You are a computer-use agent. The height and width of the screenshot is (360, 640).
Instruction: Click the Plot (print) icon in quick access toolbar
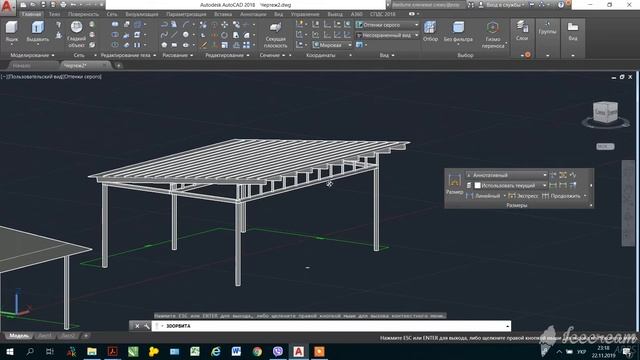[63, 5]
